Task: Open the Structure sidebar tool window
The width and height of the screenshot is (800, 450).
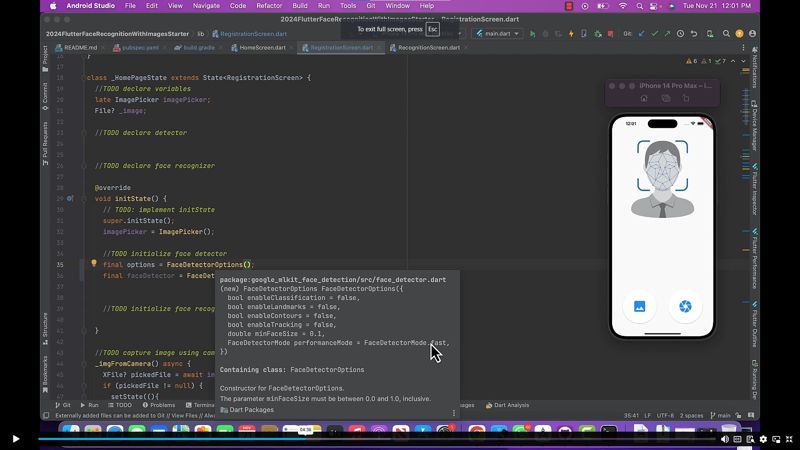Action: tap(45, 329)
